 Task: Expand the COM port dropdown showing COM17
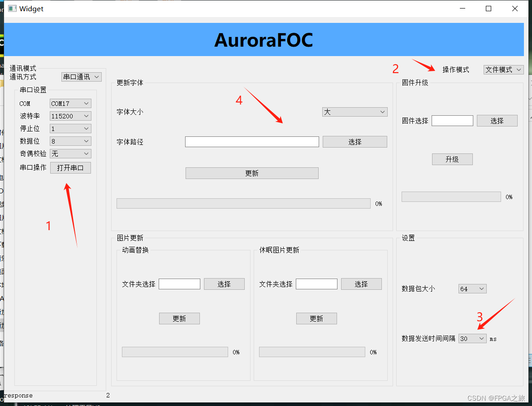70,103
